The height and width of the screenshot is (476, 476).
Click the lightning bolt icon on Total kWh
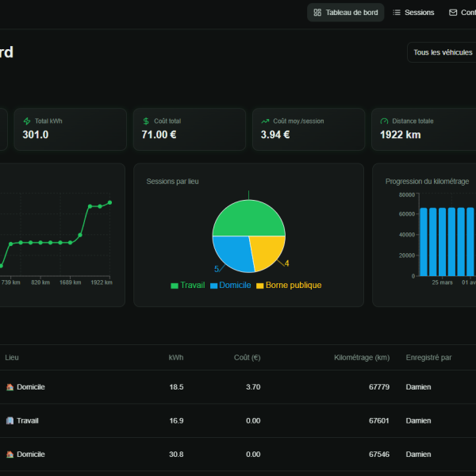click(x=28, y=121)
